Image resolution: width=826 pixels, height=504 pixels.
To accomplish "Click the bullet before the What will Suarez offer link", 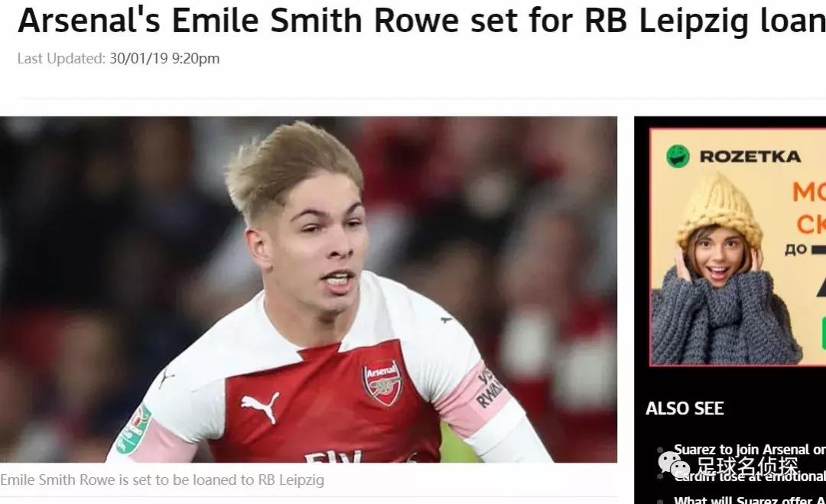I will (x=660, y=500).
